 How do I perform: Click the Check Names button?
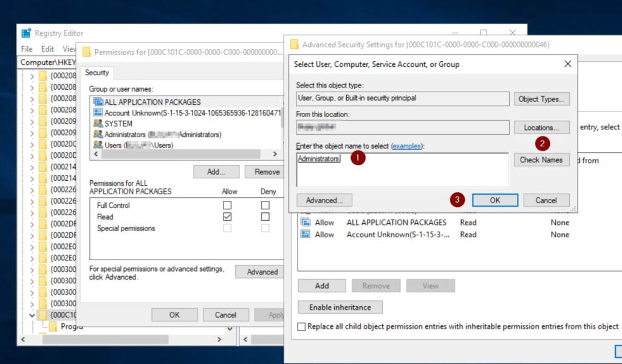click(541, 160)
